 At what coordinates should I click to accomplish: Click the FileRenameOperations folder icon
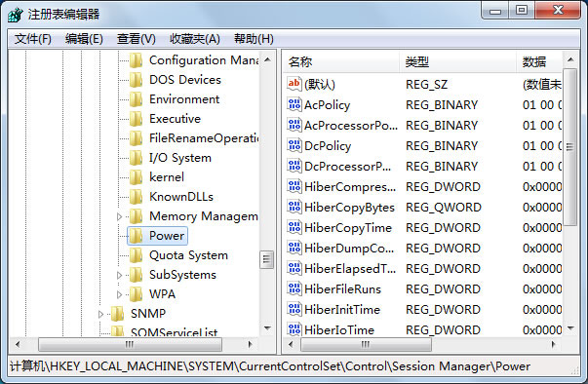pyautogui.click(x=136, y=138)
